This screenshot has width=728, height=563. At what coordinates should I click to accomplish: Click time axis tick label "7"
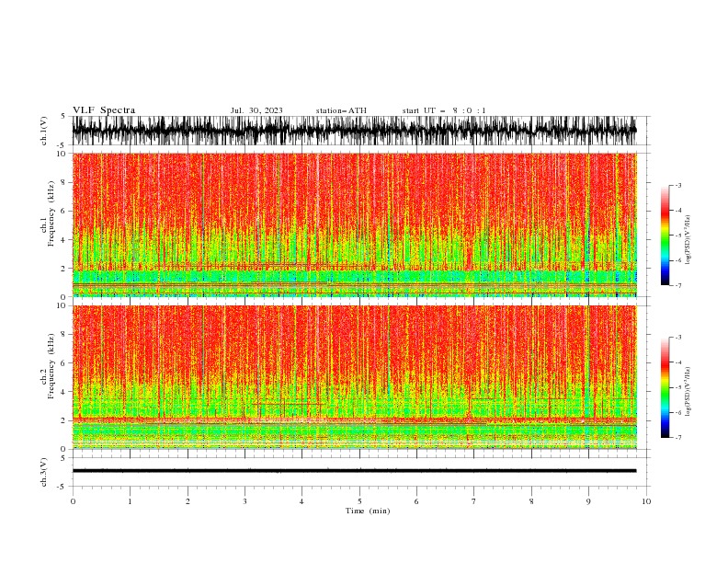coord(473,501)
